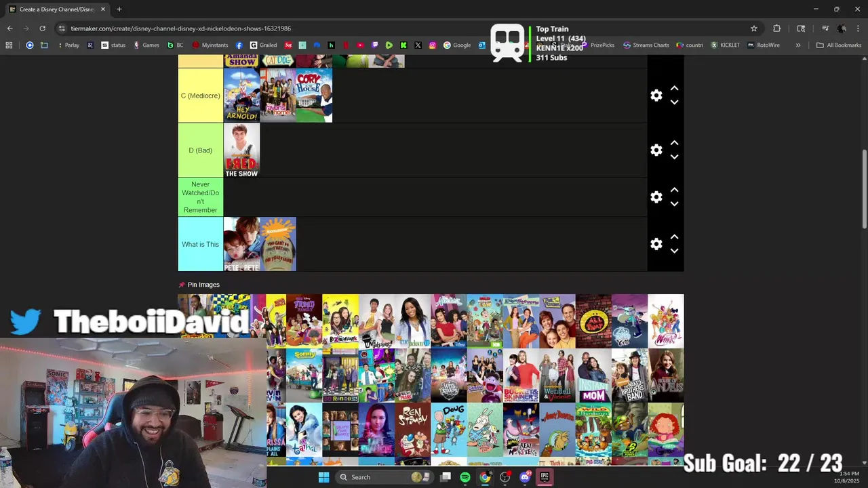Pick the True Jackson VP image

tap(412, 321)
